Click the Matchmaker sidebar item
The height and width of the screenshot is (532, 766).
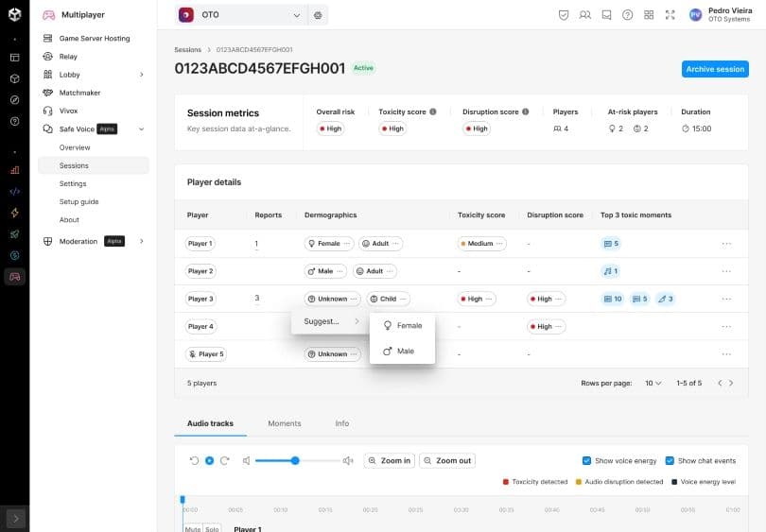coord(79,93)
